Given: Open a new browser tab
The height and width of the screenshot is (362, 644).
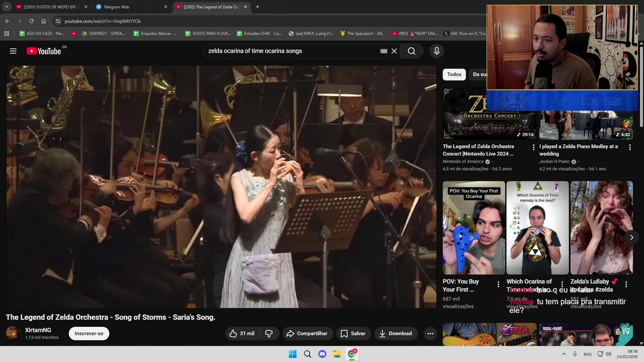Looking at the screenshot, I should click(258, 7).
